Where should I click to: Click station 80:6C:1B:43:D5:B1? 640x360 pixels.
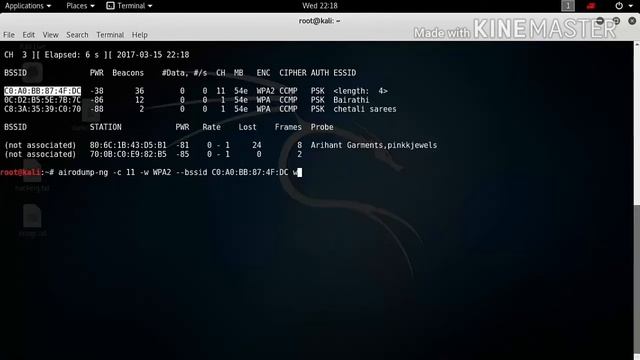point(128,145)
